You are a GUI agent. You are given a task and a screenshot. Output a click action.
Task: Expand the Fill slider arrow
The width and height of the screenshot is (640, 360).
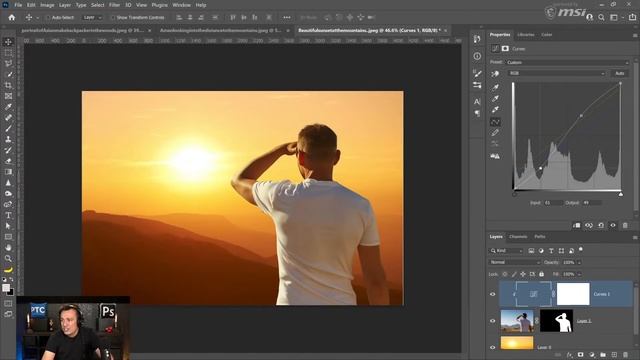click(579, 274)
